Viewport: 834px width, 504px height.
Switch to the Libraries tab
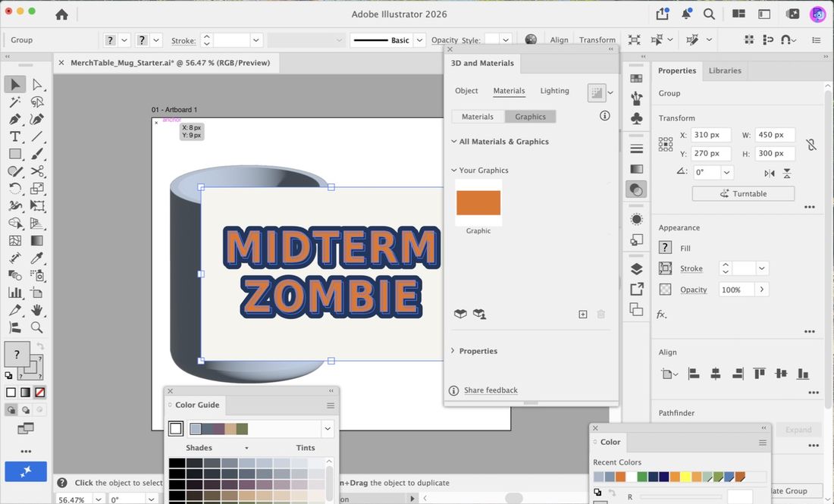click(724, 70)
